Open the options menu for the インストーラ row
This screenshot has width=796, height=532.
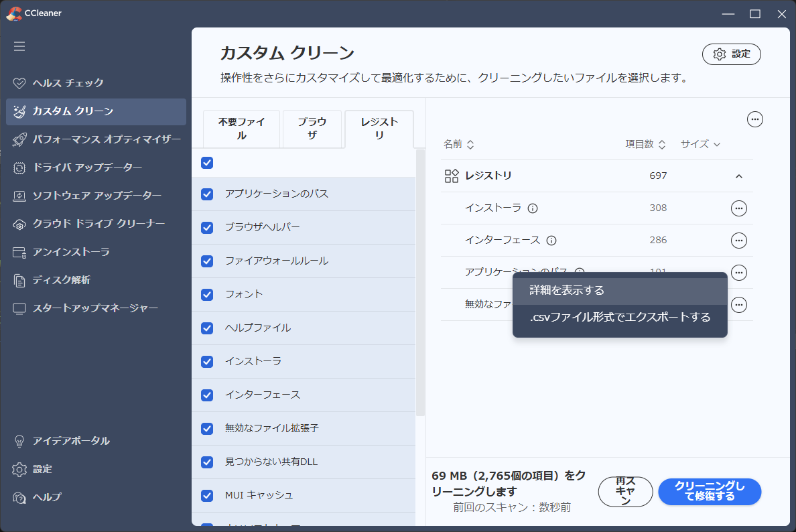coord(738,208)
